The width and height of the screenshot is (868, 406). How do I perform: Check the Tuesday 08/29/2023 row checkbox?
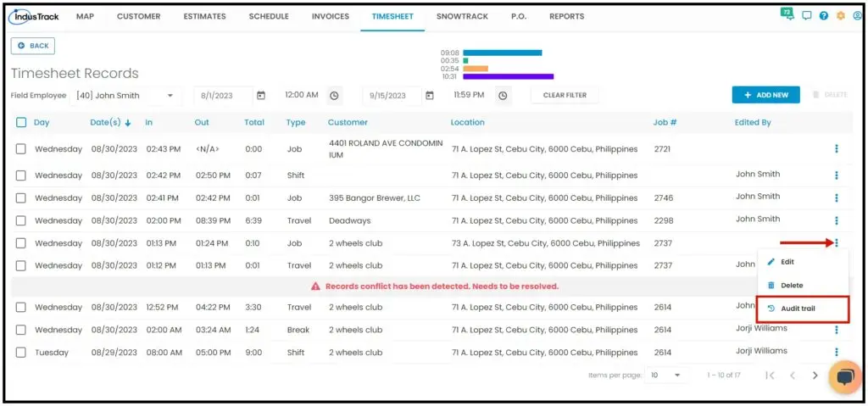click(21, 353)
